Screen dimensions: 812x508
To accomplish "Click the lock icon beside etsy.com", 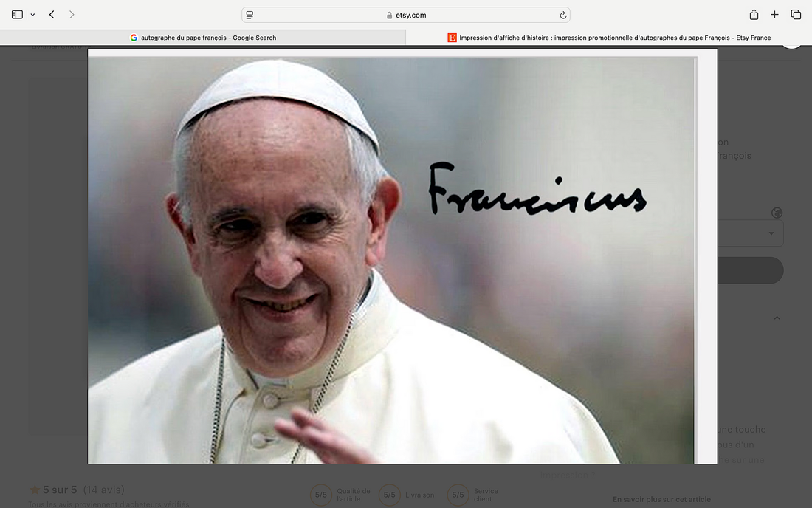I will tap(390, 16).
